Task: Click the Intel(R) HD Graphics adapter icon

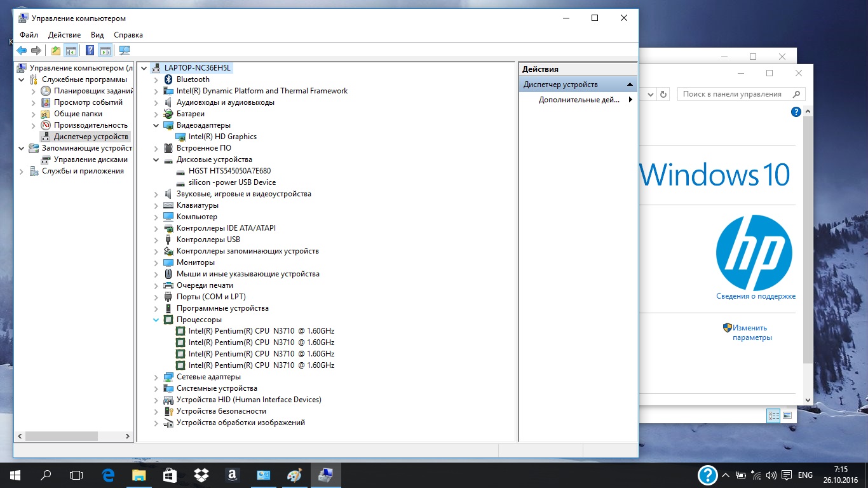Action: click(180, 137)
